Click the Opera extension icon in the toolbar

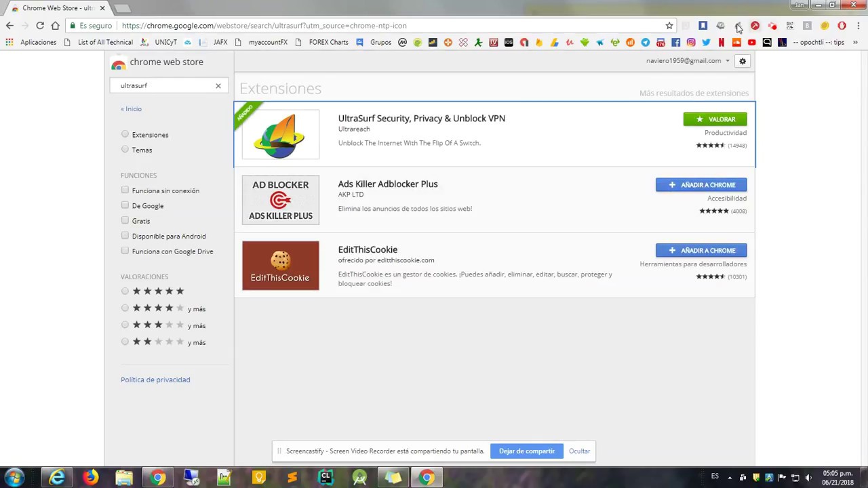[x=842, y=26]
